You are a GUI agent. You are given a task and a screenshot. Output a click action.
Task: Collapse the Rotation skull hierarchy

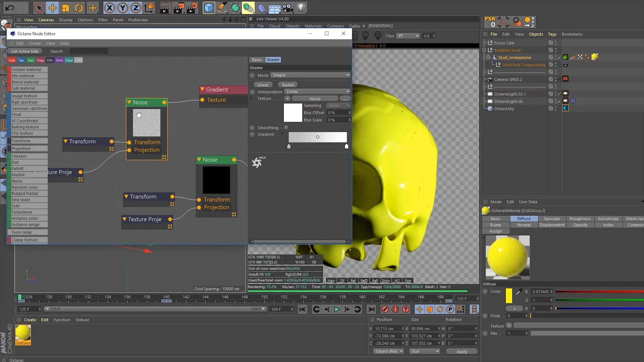coord(484,50)
